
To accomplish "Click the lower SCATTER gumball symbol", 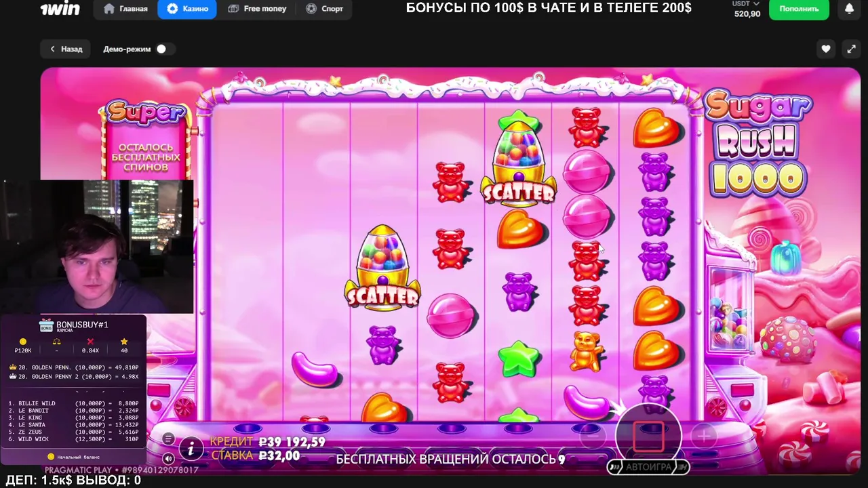I will (382, 267).
